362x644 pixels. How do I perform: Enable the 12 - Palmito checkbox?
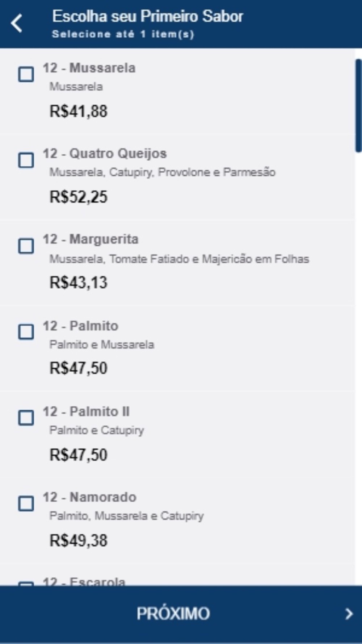click(26, 332)
